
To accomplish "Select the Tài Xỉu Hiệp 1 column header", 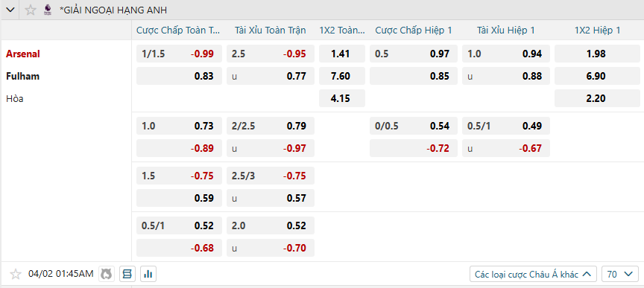I will pos(505,30).
